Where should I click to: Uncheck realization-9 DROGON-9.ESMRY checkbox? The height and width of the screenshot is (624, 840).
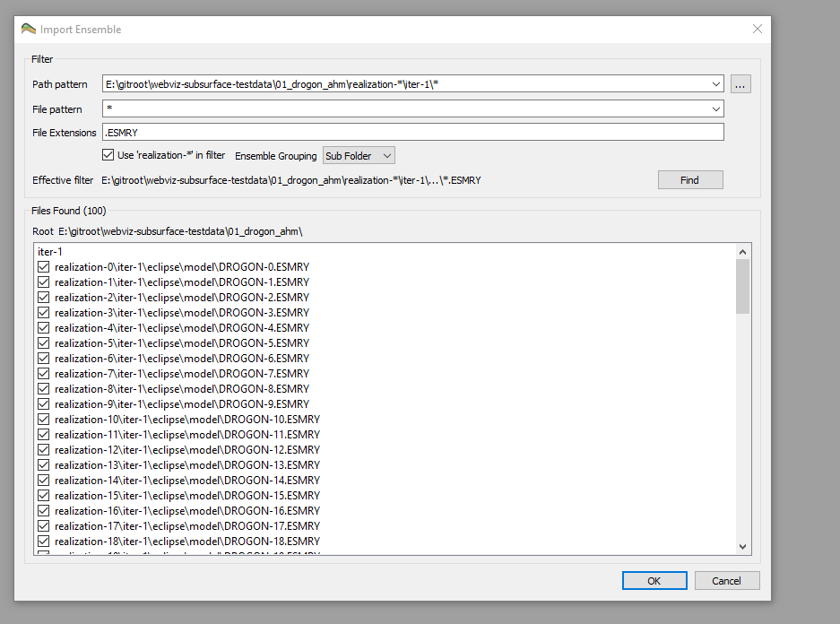[x=44, y=403]
